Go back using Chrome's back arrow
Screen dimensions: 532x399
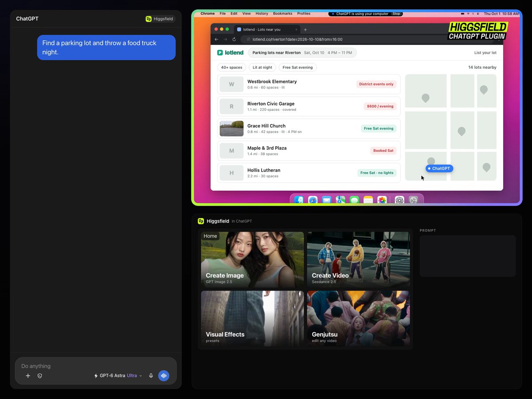click(216, 39)
